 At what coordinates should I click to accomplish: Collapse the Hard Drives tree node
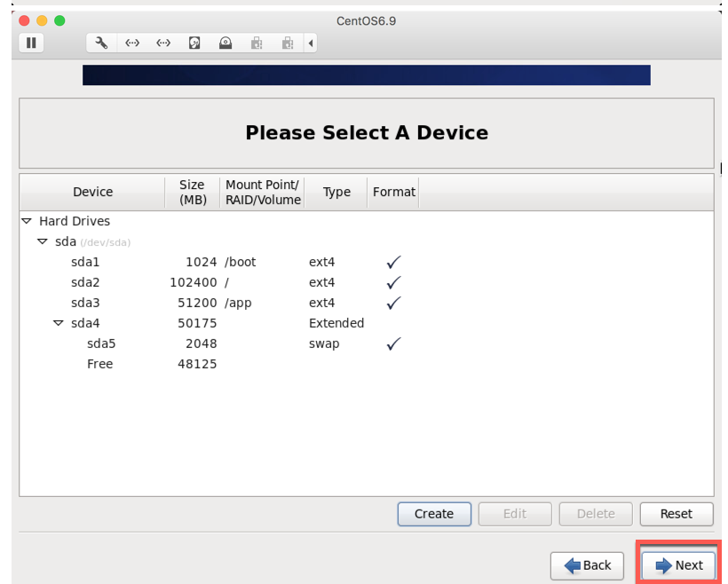tap(26, 221)
